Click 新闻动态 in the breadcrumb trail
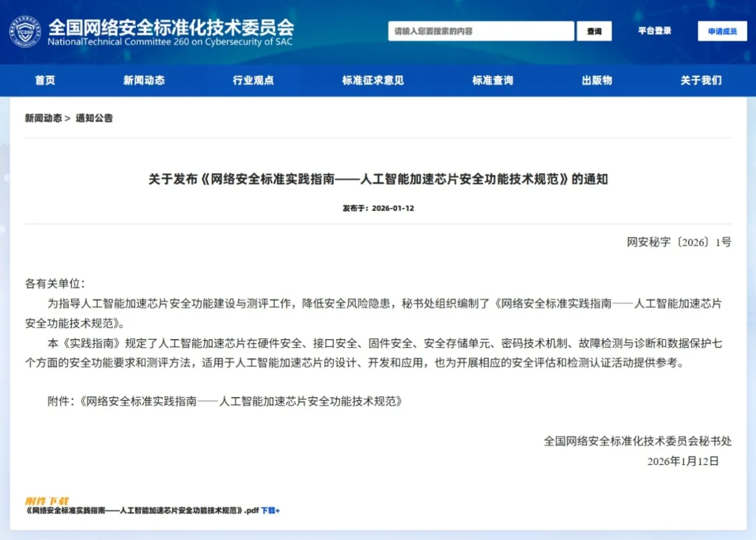Image resolution: width=756 pixels, height=540 pixels. point(43,118)
